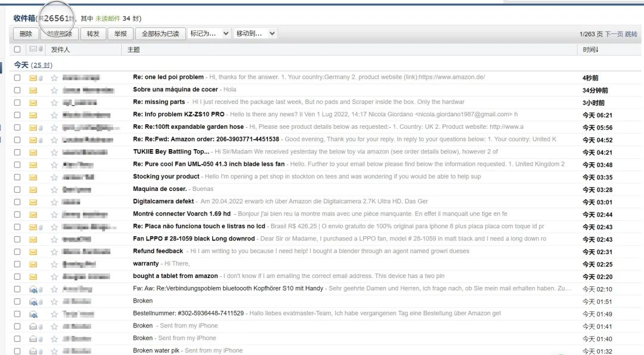Star the 'Digitalcamera defekt' email
644x355 pixels.
click(x=54, y=202)
